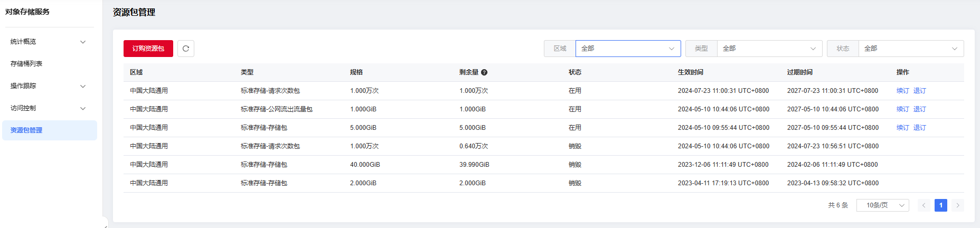
Task: Click the red 订购资源包 button
Action: tap(148, 49)
